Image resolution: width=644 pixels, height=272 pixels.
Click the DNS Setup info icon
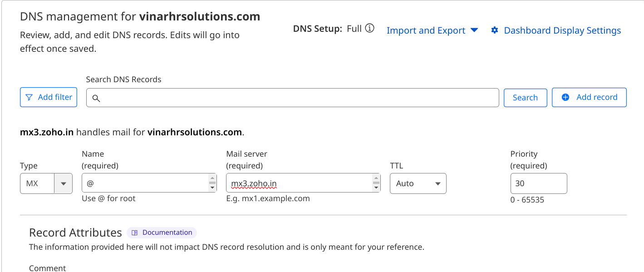click(370, 29)
